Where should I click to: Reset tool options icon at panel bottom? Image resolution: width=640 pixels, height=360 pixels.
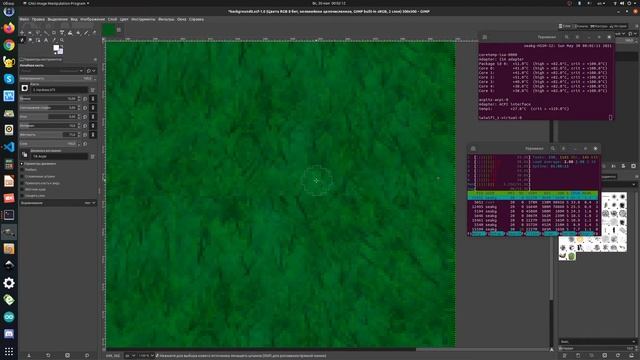pos(87,356)
